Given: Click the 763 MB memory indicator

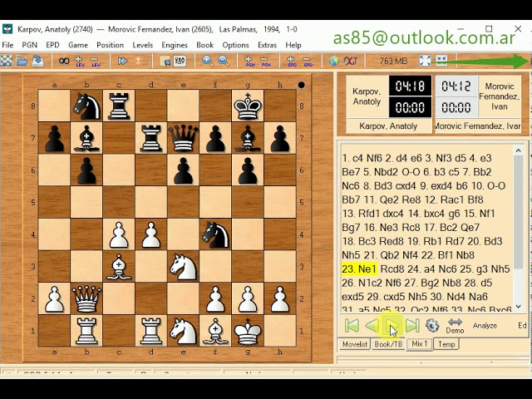Looking at the screenshot, I should 393,61.
